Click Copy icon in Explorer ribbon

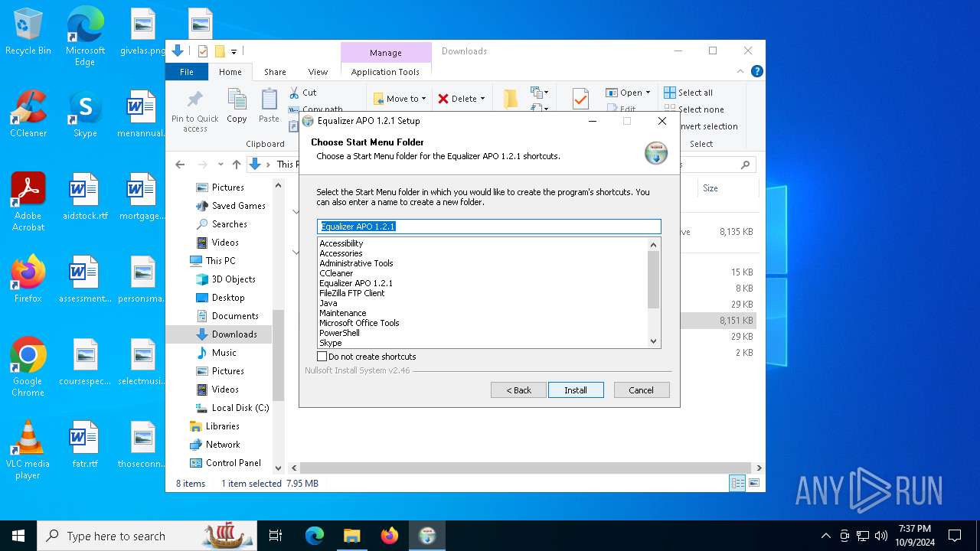coord(237,106)
